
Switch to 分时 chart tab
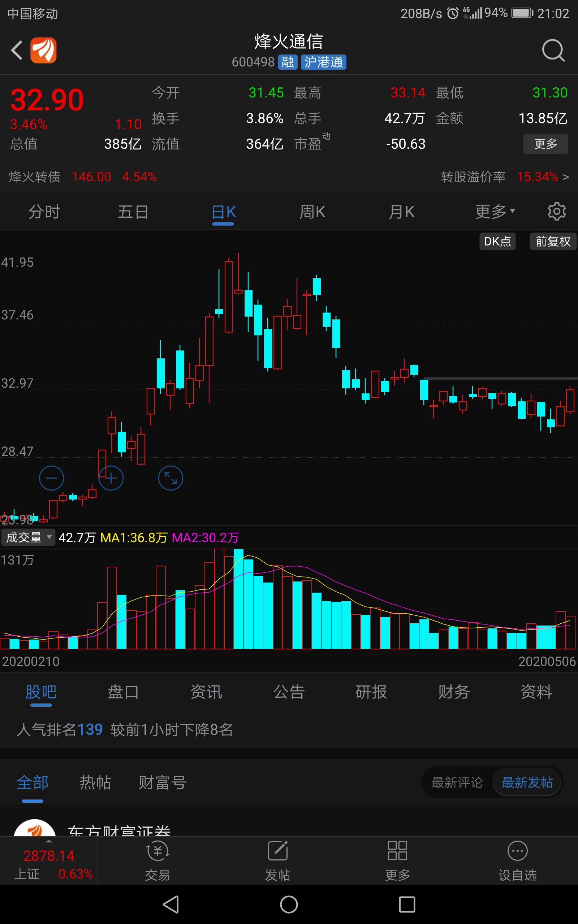point(44,212)
